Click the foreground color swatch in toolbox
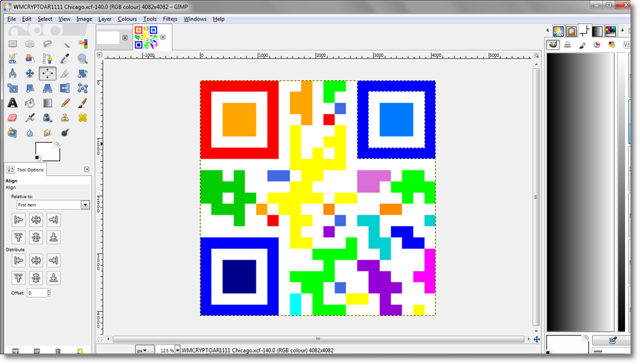Screen dimensions: 640x364 click(43, 149)
